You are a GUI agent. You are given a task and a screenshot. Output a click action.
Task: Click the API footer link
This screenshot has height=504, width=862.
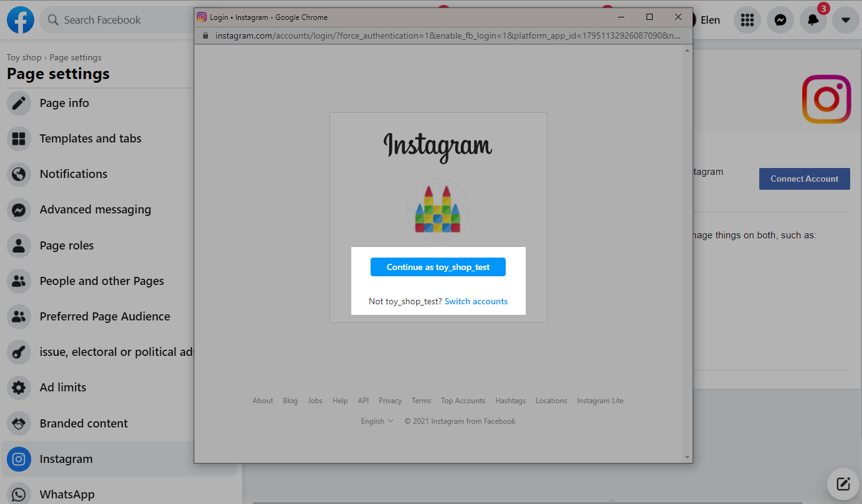point(364,401)
